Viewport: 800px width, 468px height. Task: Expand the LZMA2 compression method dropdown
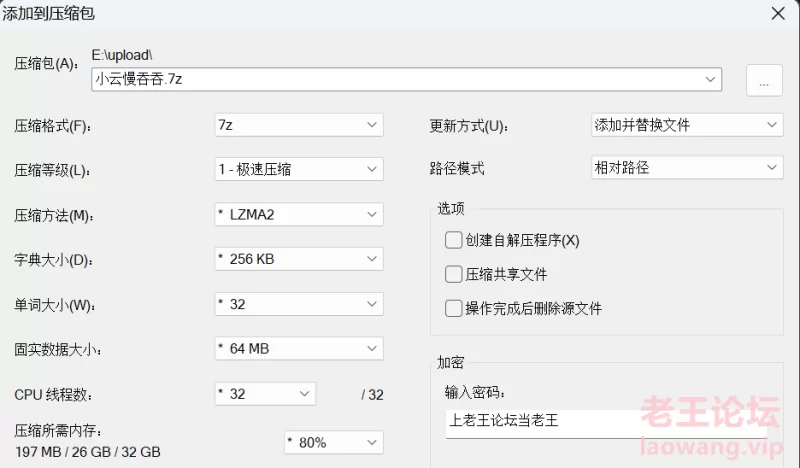pyautogui.click(x=299, y=214)
